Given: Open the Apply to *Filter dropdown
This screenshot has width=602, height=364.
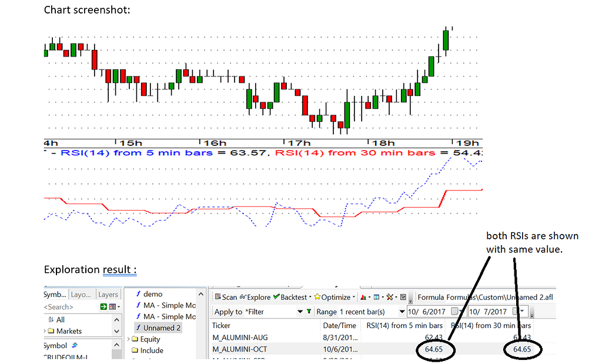Looking at the screenshot, I should tap(299, 312).
